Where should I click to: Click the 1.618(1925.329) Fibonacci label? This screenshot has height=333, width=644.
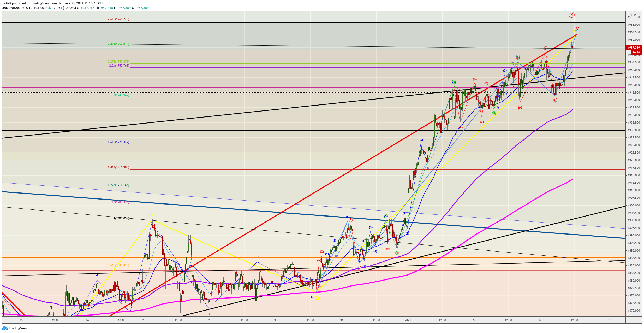pyautogui.click(x=118, y=142)
